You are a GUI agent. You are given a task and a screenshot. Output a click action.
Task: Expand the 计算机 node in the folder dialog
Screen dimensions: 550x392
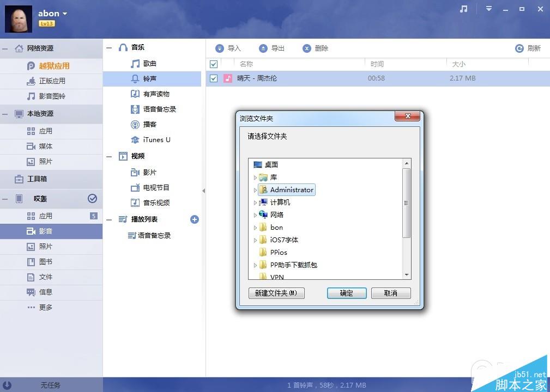pyautogui.click(x=255, y=202)
